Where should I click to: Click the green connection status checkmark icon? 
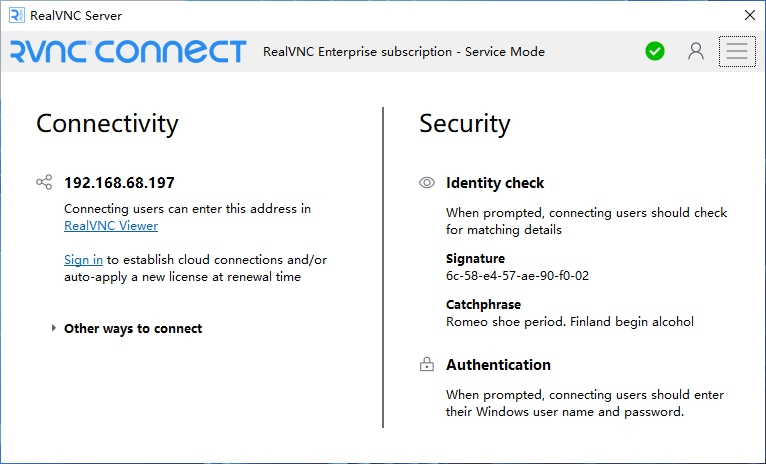(655, 51)
